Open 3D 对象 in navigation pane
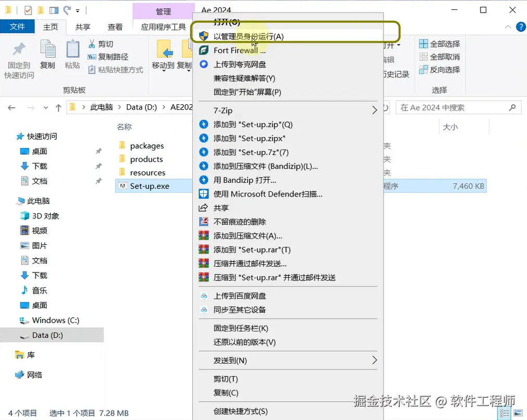 point(45,216)
